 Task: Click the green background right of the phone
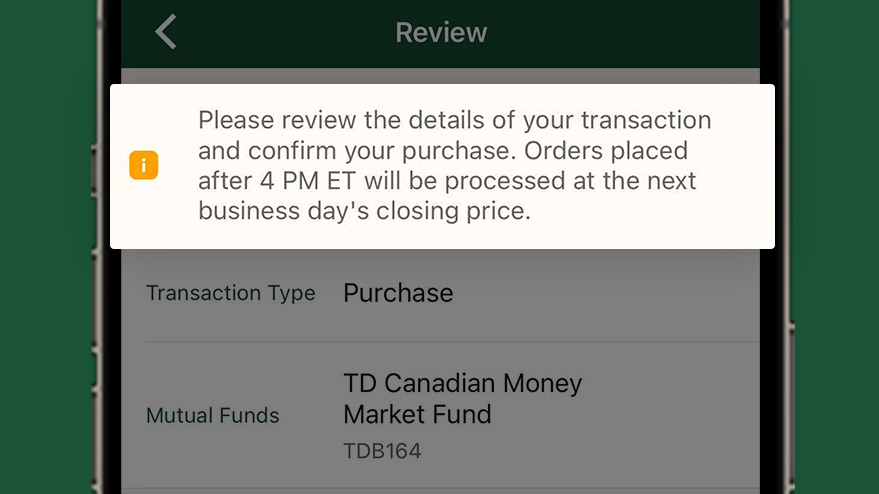coord(835,247)
